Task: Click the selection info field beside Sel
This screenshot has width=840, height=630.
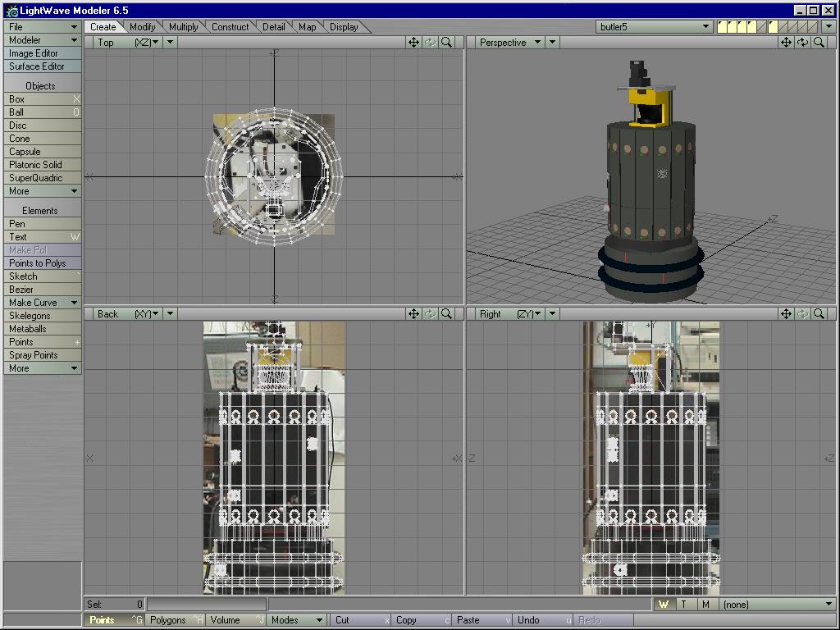Action: pos(205,605)
